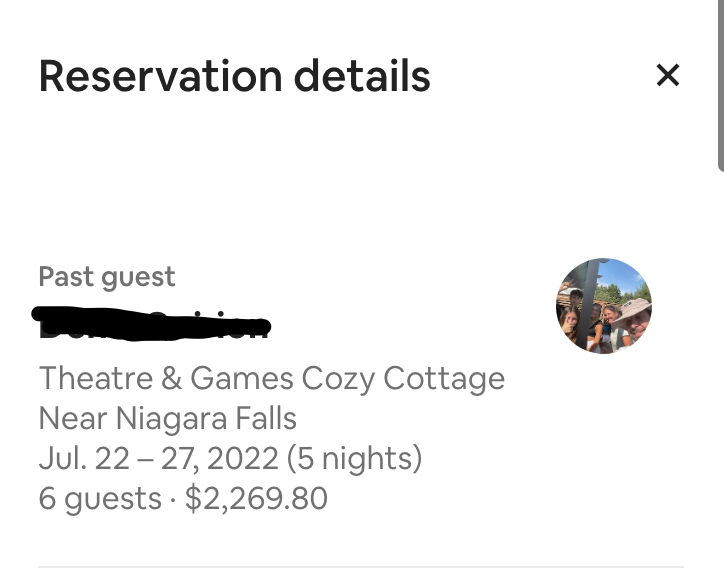Click the $2,269.80 total price

click(x=256, y=498)
